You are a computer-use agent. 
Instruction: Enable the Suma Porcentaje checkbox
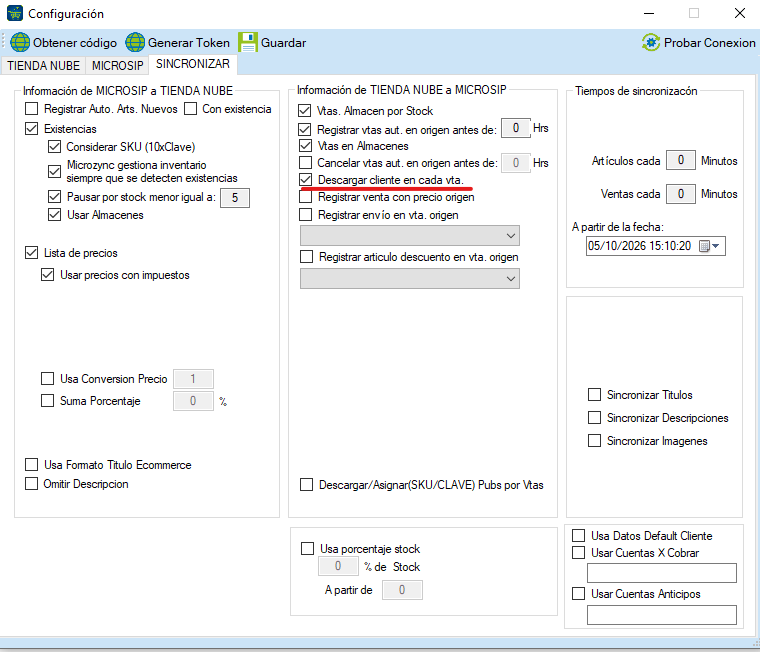[48, 400]
